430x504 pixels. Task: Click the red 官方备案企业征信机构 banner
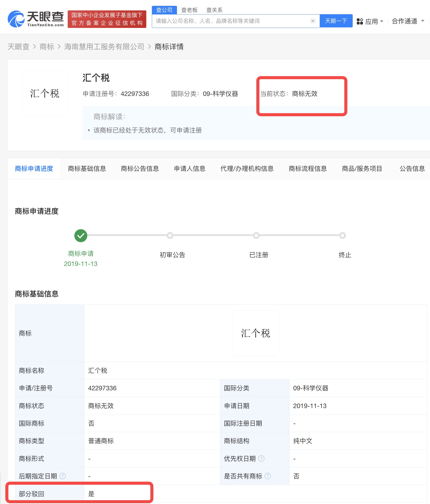107,19
